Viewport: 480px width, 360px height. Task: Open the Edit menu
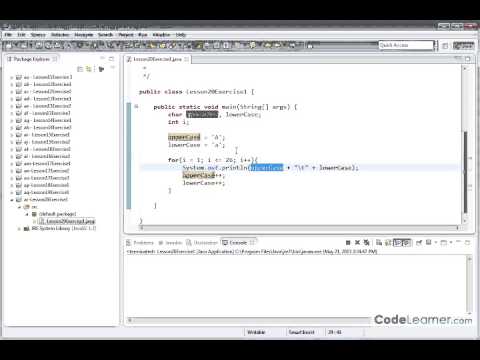tap(21, 35)
